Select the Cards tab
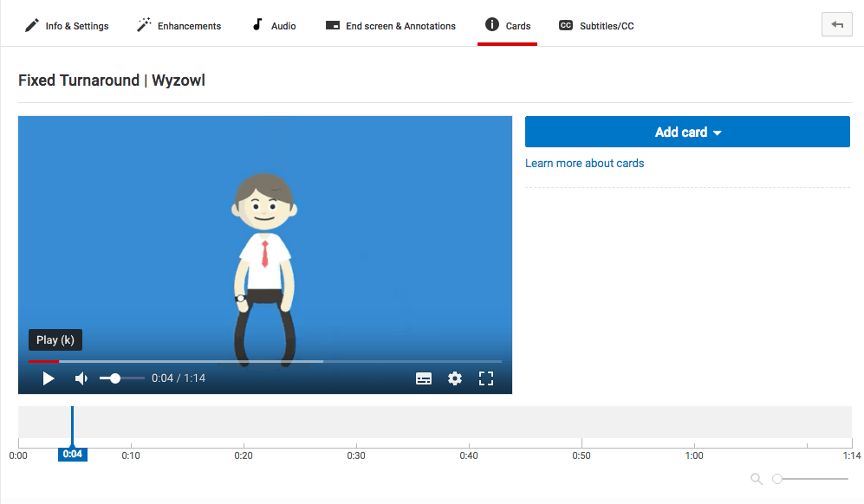Viewport: 864px width, 504px height. click(508, 26)
